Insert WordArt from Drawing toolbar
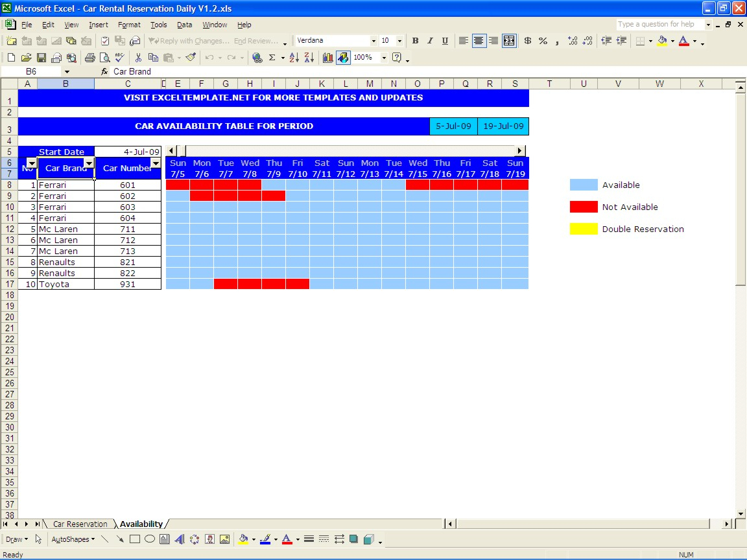 tap(180, 539)
